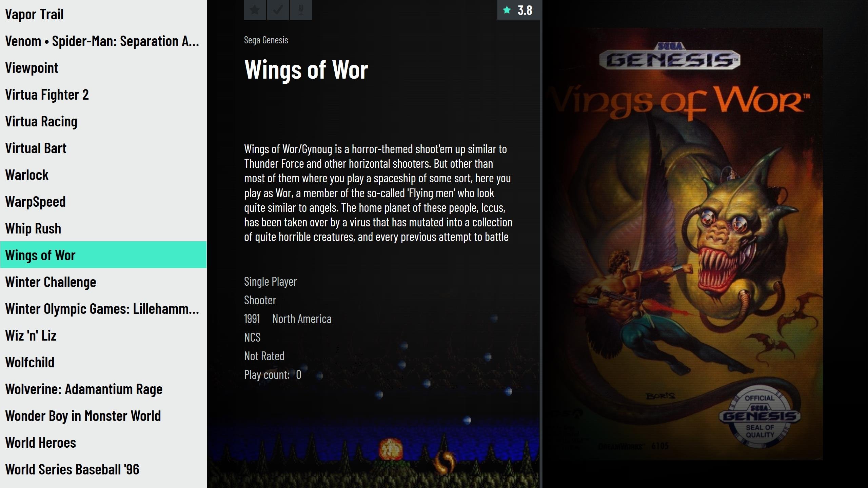Select Warlock in the list
This screenshot has height=488, width=868.
[x=103, y=175]
